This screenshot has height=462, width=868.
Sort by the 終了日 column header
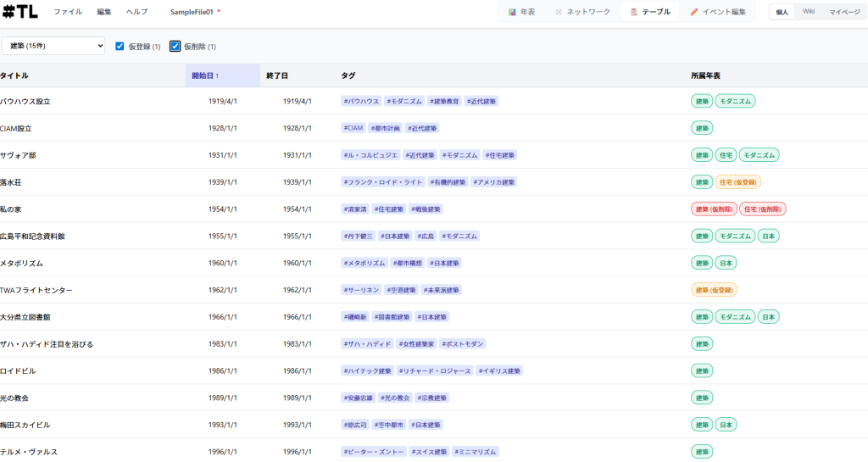[277, 75]
